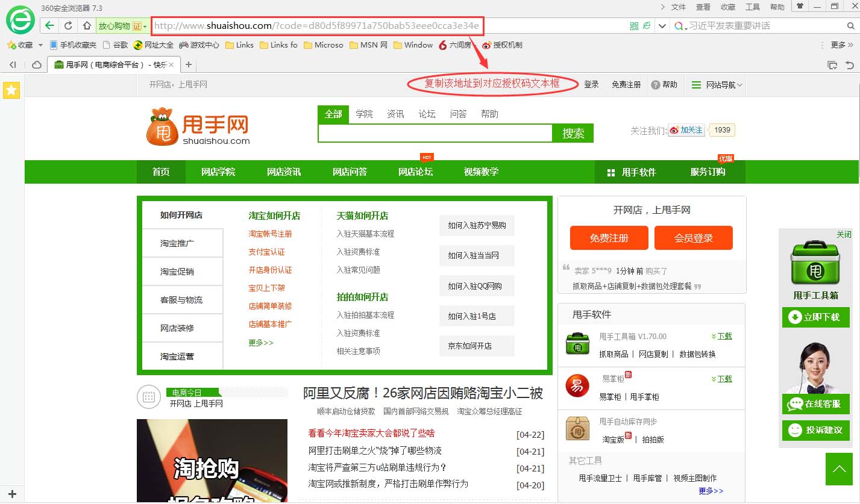Open the browser 文件 menu
This screenshot has width=860, height=504.
pyautogui.click(x=679, y=7)
